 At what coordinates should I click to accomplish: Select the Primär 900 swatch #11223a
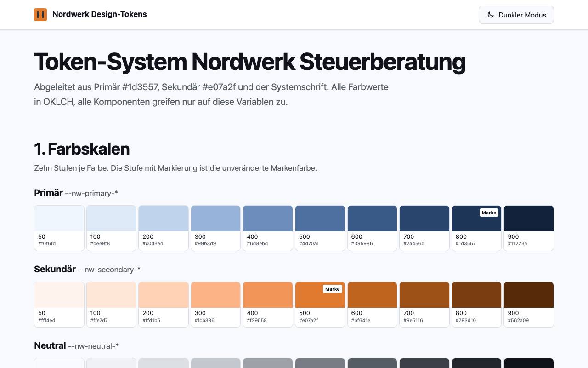pyautogui.click(x=529, y=228)
